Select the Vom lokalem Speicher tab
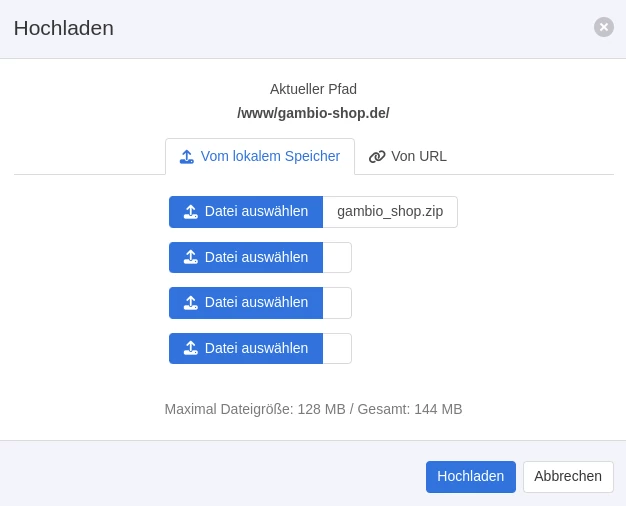Image resolution: width=626 pixels, height=506 pixels. (260, 157)
